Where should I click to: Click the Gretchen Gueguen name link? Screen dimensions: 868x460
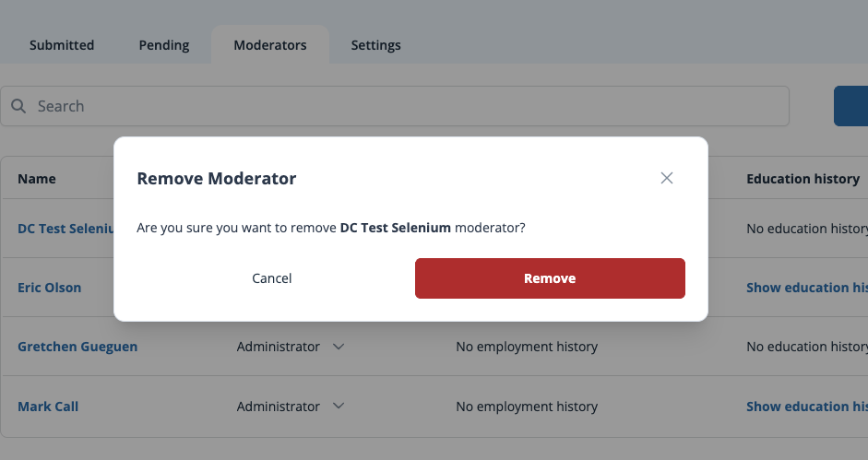tap(77, 347)
